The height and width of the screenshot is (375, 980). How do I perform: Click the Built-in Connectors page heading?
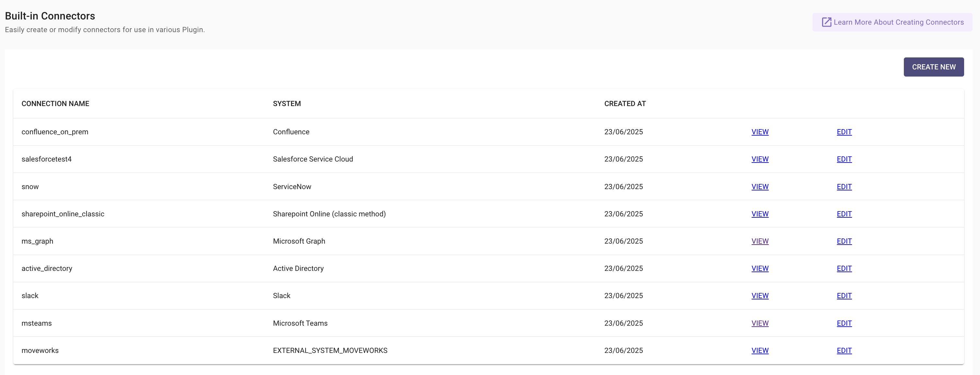pos(50,16)
